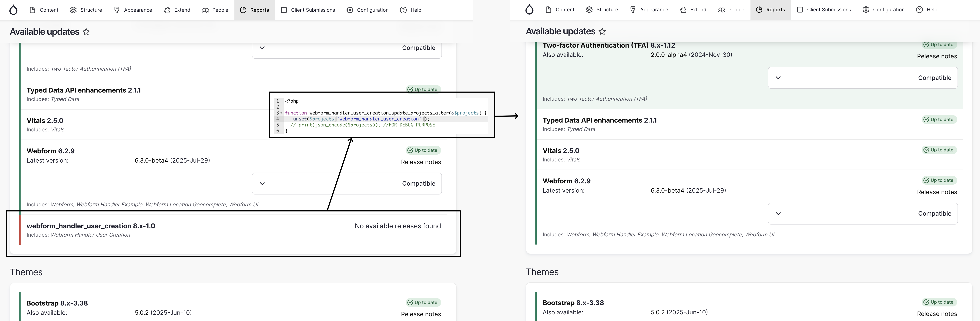Image resolution: width=980 pixels, height=321 pixels.
Task: Open Content in the left admin toolbar
Action: [44, 10]
